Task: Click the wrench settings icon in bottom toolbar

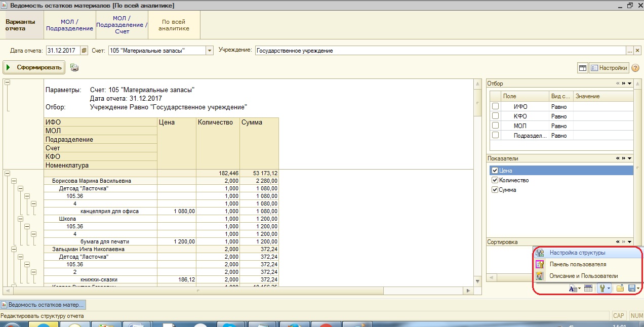Action: (602, 289)
